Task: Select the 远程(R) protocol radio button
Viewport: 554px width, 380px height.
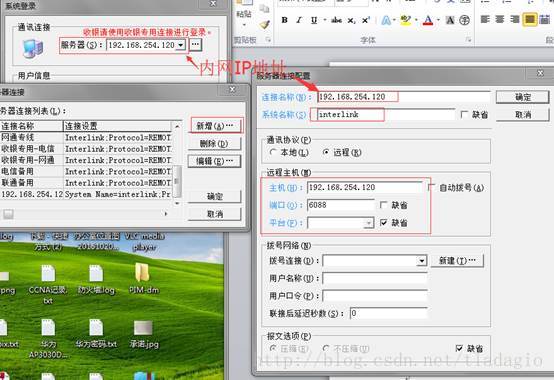Action: pyautogui.click(x=326, y=153)
